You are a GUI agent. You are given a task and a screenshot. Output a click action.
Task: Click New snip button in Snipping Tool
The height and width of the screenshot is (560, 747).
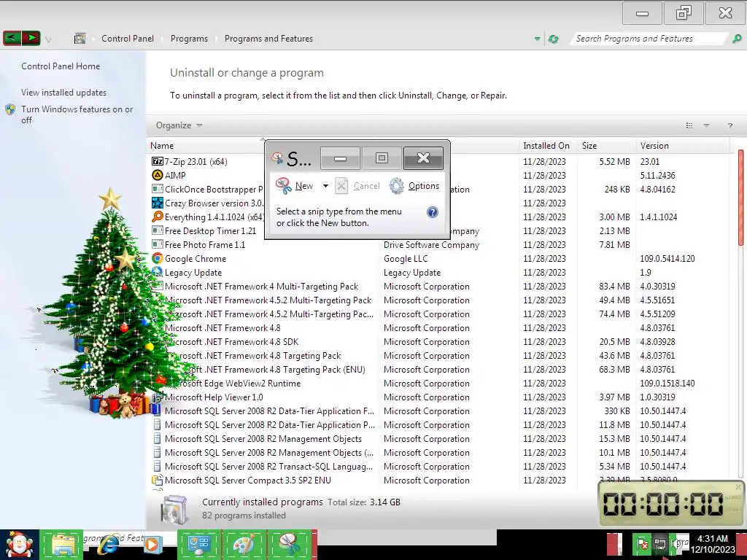pyautogui.click(x=295, y=186)
